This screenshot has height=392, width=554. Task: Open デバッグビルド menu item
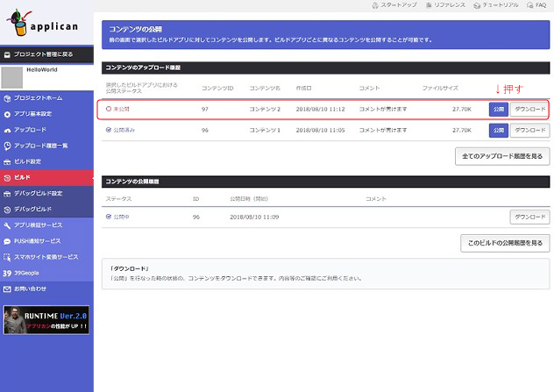[46, 210]
